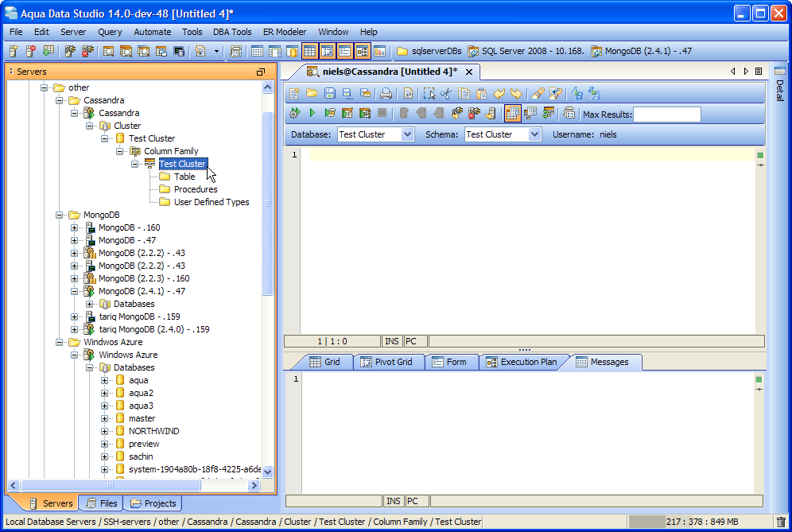The width and height of the screenshot is (792, 532).
Task: Click the Undo arrow icon
Action: point(499,94)
